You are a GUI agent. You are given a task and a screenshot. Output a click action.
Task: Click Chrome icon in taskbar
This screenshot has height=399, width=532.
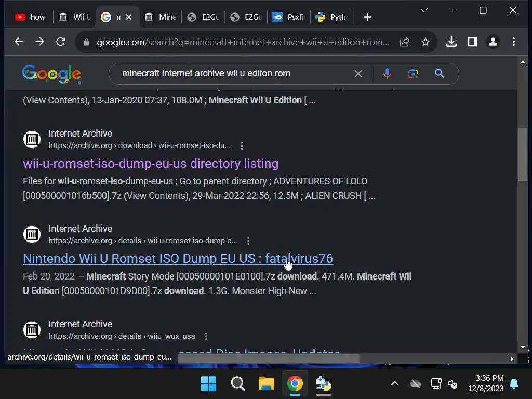[295, 384]
